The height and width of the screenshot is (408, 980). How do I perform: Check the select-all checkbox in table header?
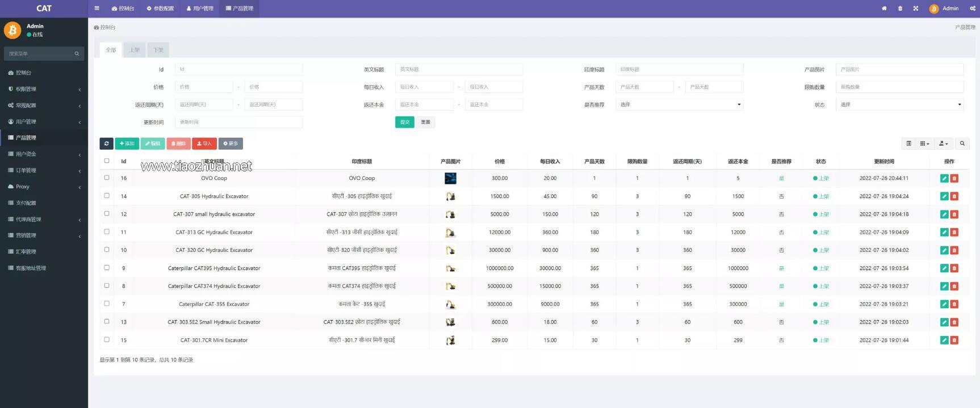click(x=107, y=161)
